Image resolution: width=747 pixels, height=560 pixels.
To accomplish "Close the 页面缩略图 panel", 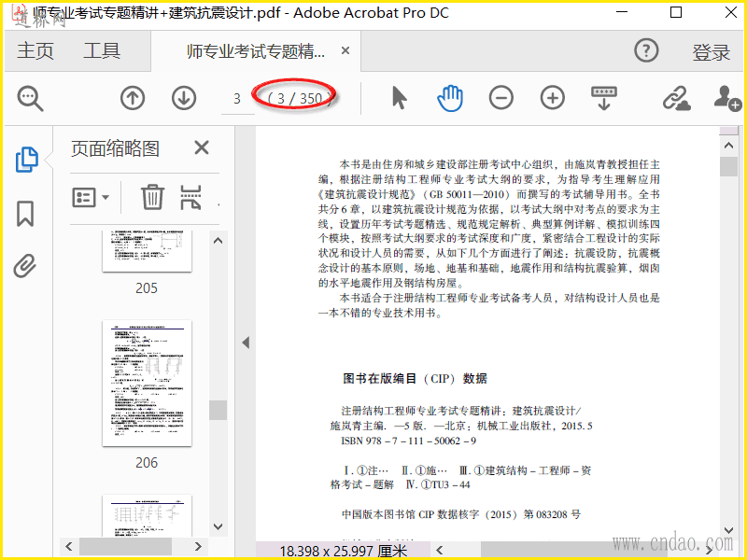I will point(202,147).
